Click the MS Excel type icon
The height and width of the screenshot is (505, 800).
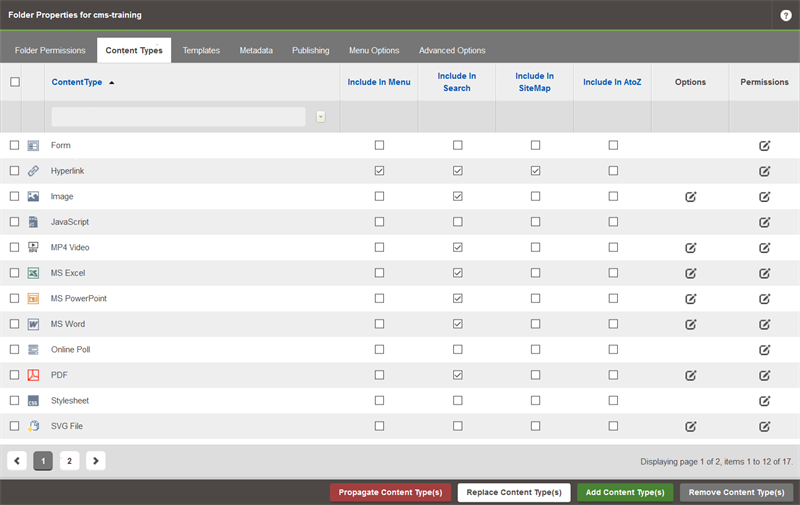[33, 273]
